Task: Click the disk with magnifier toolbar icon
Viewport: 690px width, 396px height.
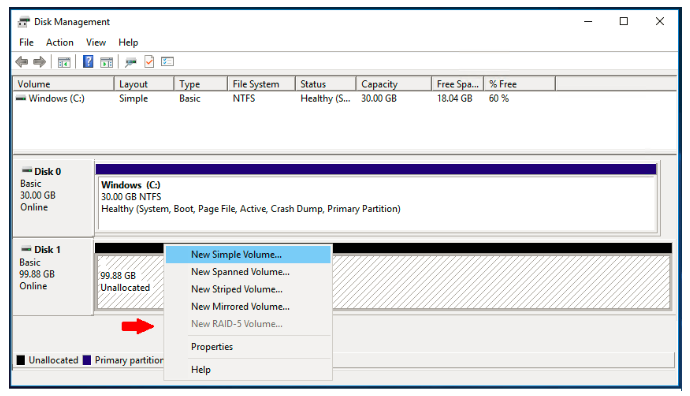Action: coord(131,62)
